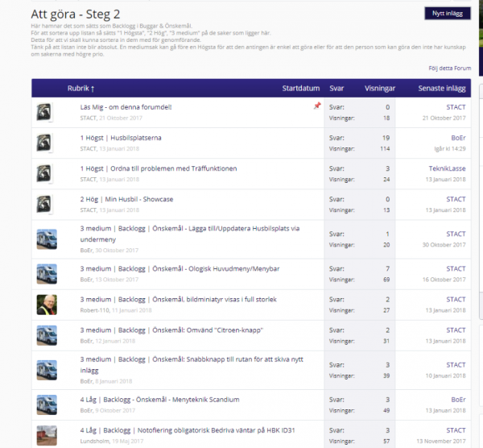Sort by Rubrik column header
483x448 pixels.
click(x=80, y=88)
